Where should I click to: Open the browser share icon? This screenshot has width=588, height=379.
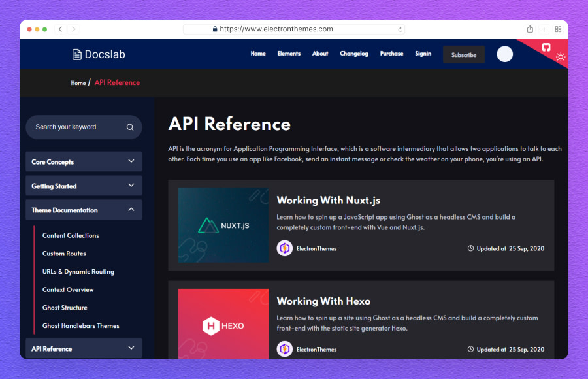tap(530, 29)
